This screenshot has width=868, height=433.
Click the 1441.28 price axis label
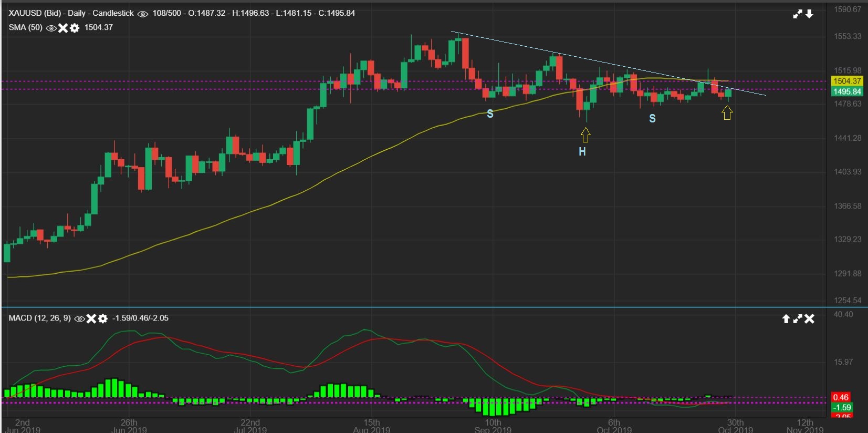pos(848,138)
